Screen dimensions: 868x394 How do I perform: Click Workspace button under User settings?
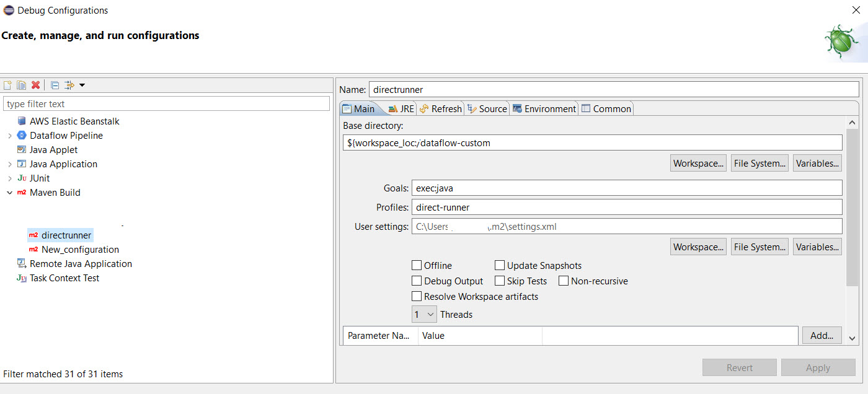pos(699,247)
